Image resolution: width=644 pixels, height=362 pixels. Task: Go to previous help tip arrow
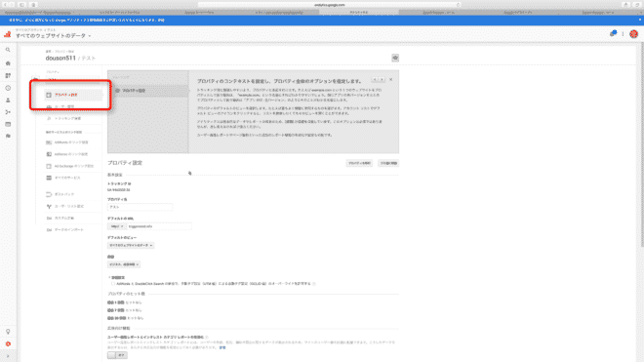tap(375, 79)
